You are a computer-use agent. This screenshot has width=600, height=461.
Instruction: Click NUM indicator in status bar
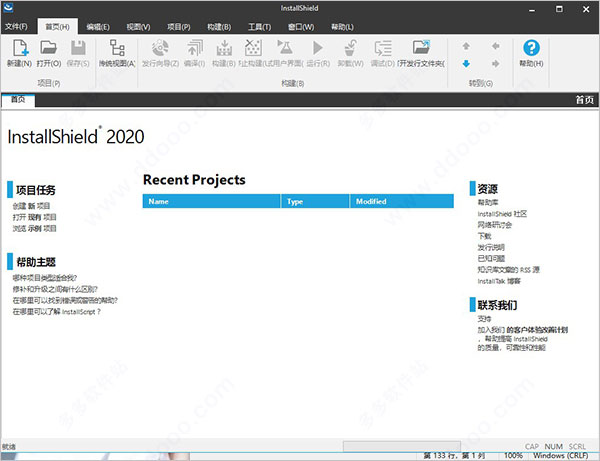(x=553, y=446)
